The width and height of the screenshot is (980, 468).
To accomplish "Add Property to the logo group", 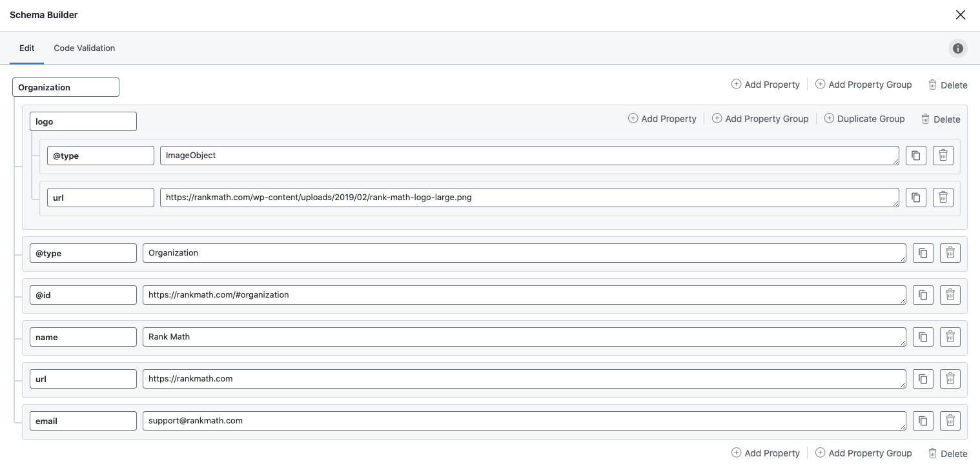I will pyautogui.click(x=662, y=119).
